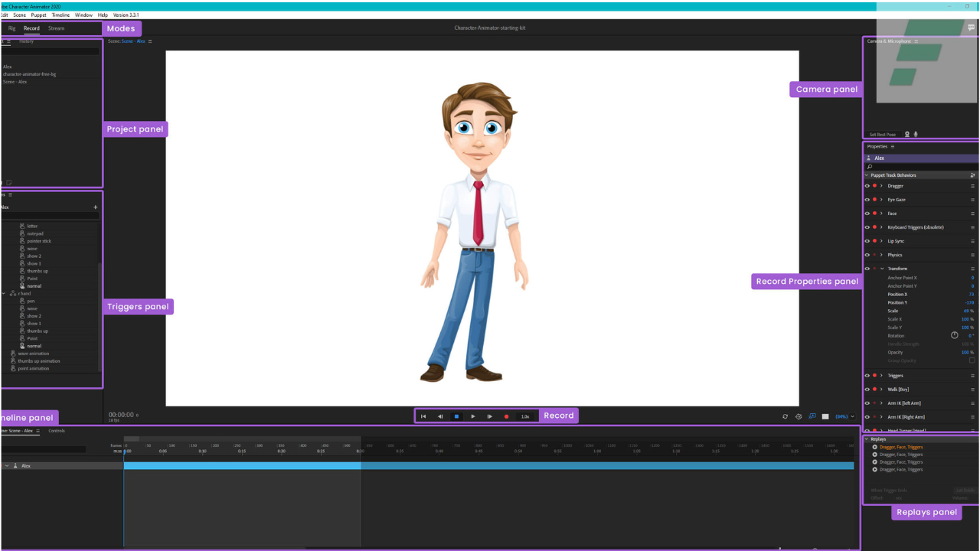980x551 pixels.
Task: Open the Dragger behavior menu icon
Action: (x=973, y=186)
